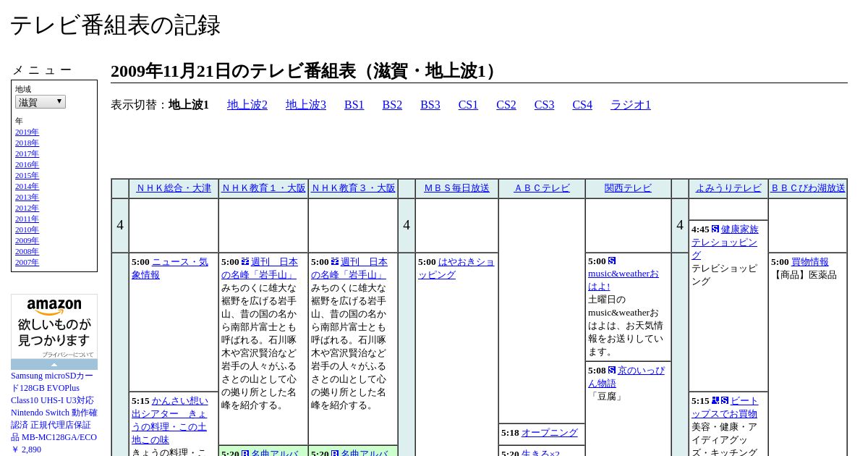
Task: Click the S icon beside 京のいっぴん物語
Action: (612, 370)
